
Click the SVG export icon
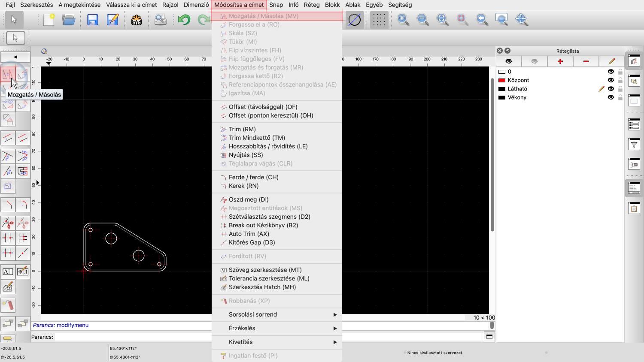point(137,20)
